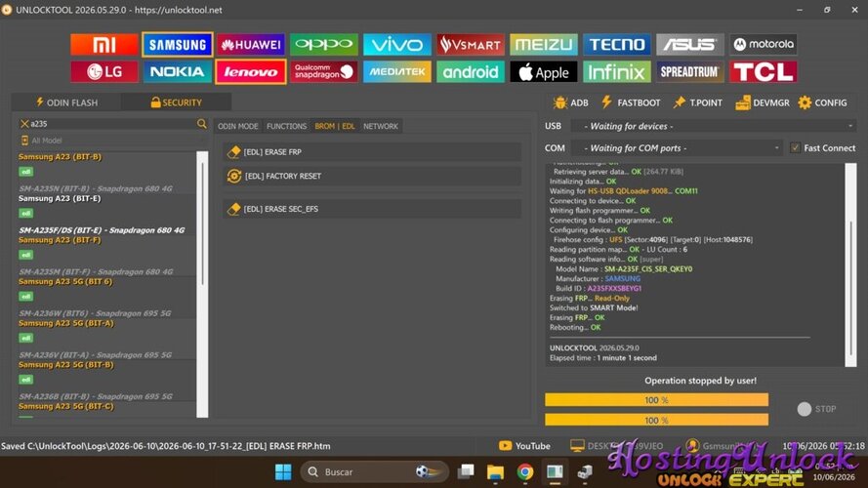The height and width of the screenshot is (488, 868).
Task: Open the Fastboot tool
Action: [631, 102]
